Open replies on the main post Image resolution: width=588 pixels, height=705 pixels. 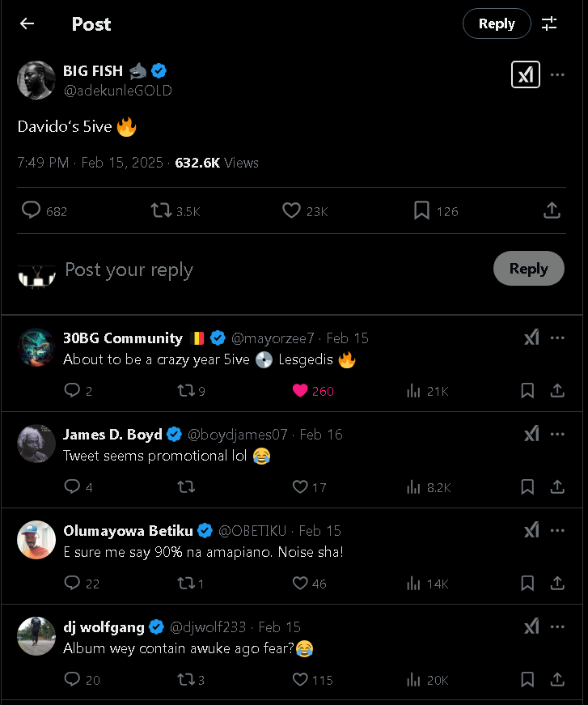tap(32, 210)
